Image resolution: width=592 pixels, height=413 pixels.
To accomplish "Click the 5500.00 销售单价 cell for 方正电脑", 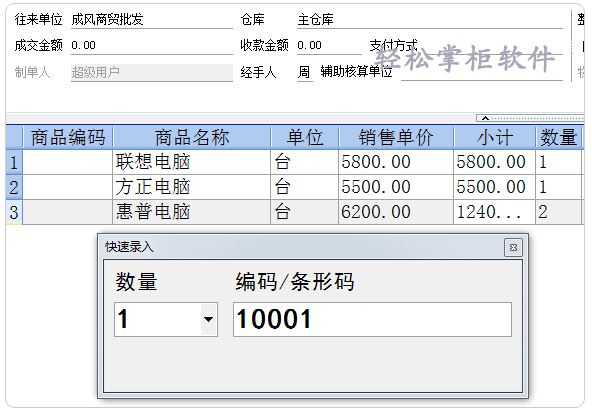I will pyautogui.click(x=396, y=187).
